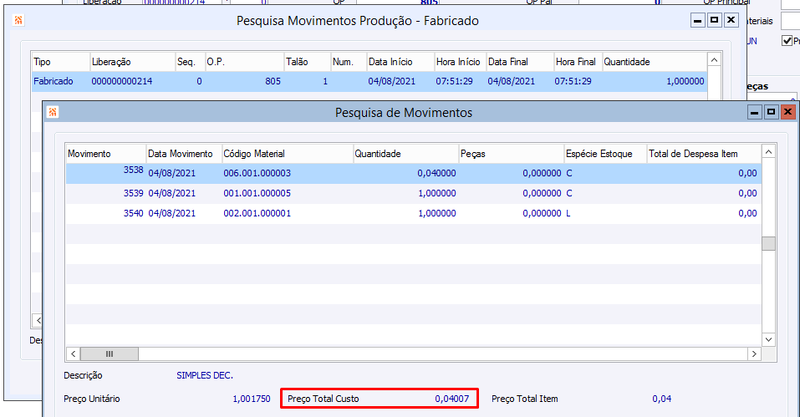Maximize the Pesquisa de Movimentos window
800x417 pixels.
tap(770, 112)
